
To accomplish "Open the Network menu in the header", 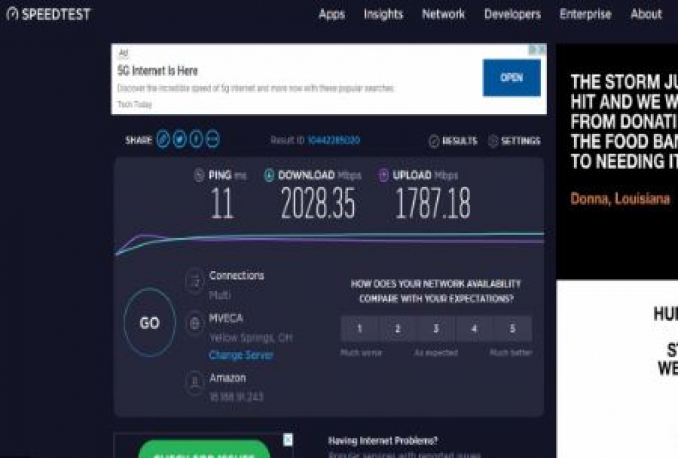I will click(443, 14).
